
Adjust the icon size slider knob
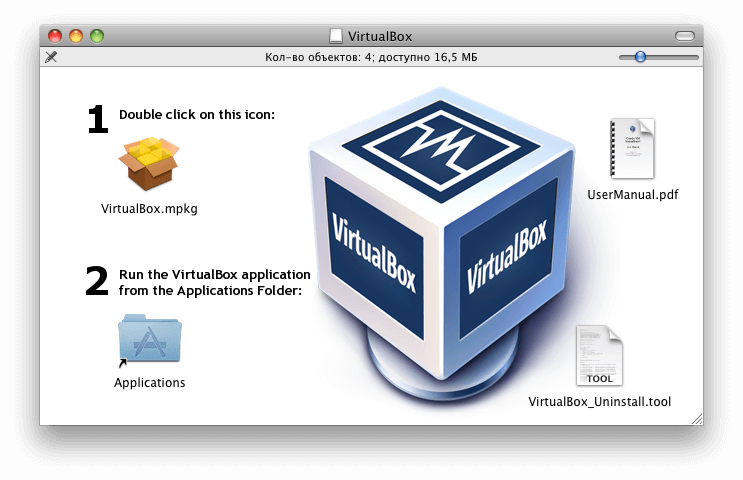(640, 57)
